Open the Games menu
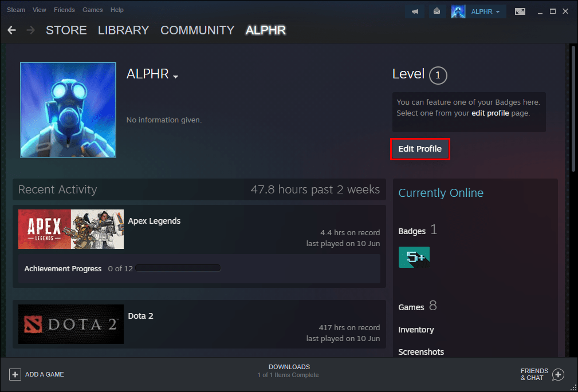578x392 pixels. coord(92,10)
